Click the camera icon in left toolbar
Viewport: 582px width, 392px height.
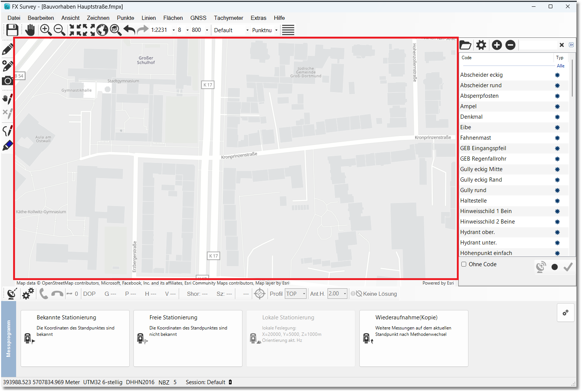7,80
